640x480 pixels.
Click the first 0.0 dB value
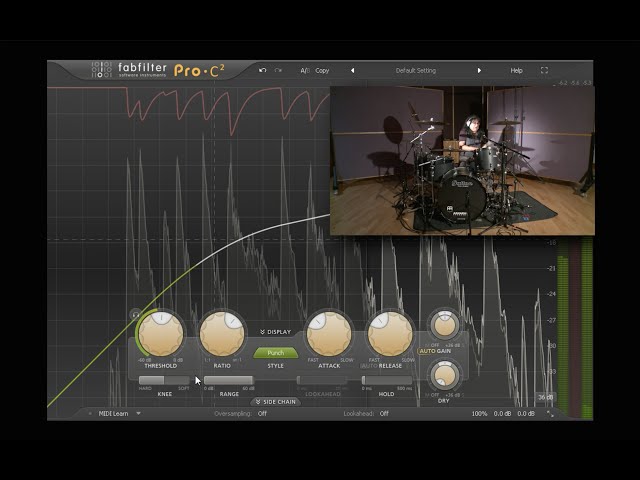pyautogui.click(x=502, y=413)
